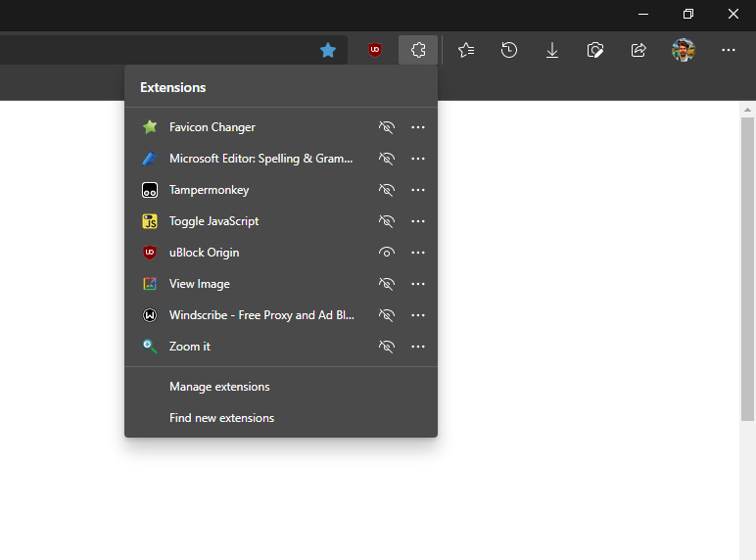Open more actions for Toggle JavaScript
The image size is (756, 560).
coord(418,221)
